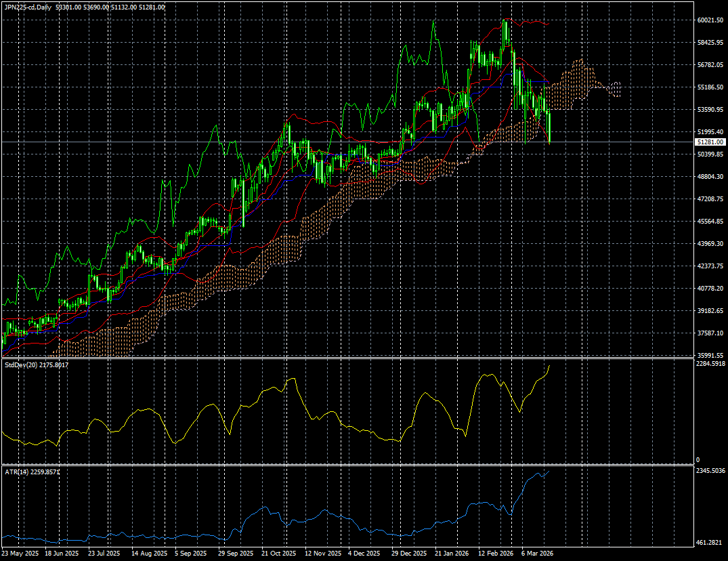
Task: Click the 53590.95 price axis label
Action: coord(710,110)
